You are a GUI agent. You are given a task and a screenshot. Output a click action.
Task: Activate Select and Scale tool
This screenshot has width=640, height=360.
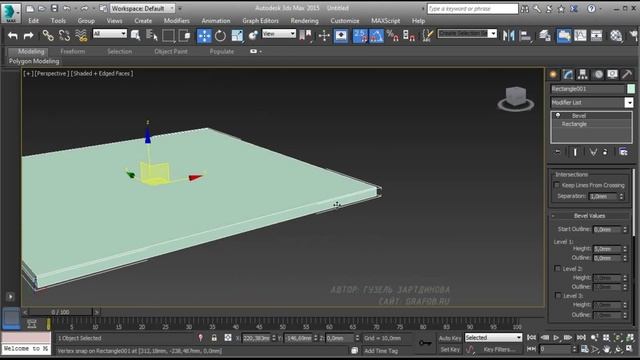click(x=237, y=36)
